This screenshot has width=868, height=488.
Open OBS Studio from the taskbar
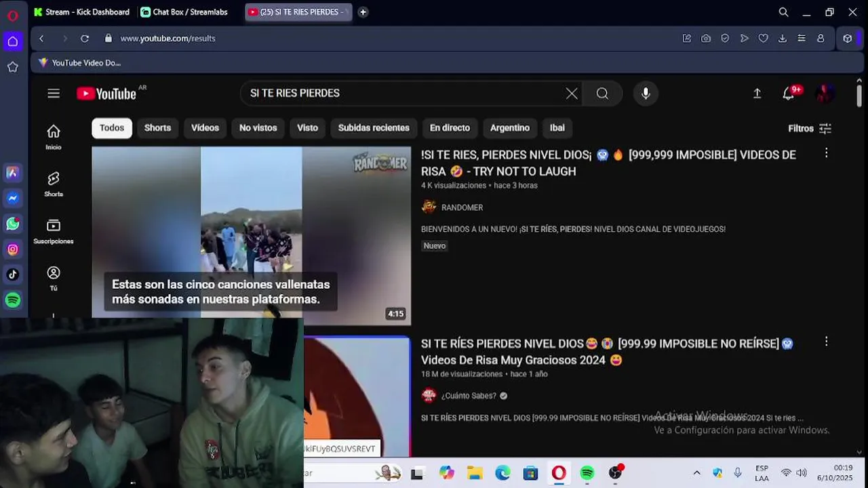point(615,473)
